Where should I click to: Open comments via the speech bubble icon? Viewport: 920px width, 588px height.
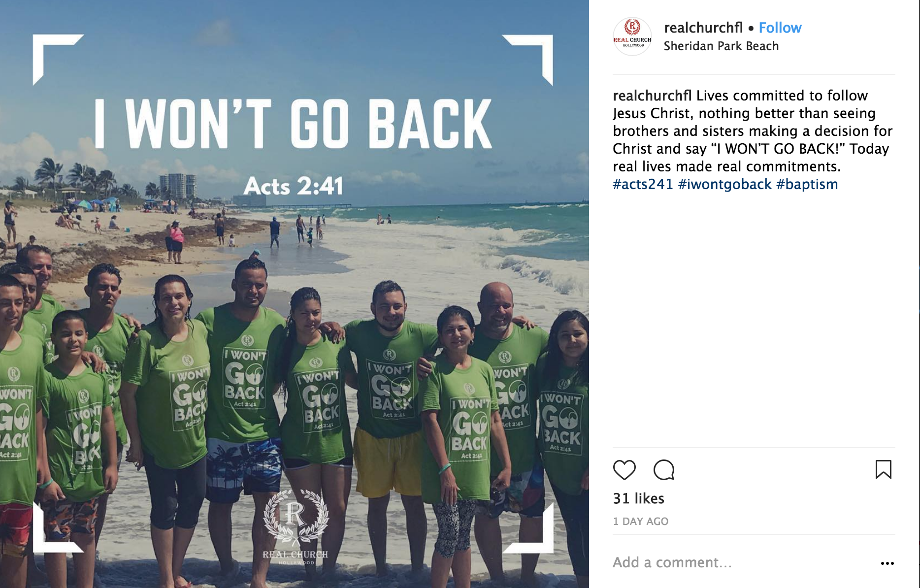664,470
